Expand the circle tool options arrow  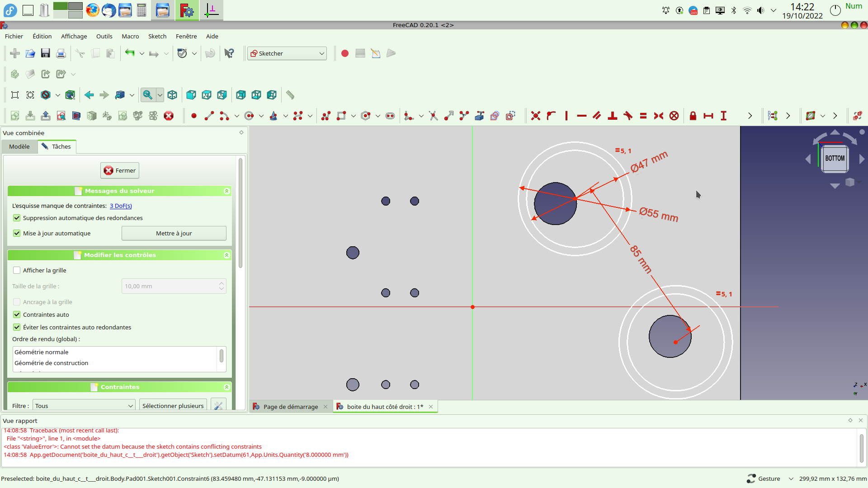click(x=261, y=116)
